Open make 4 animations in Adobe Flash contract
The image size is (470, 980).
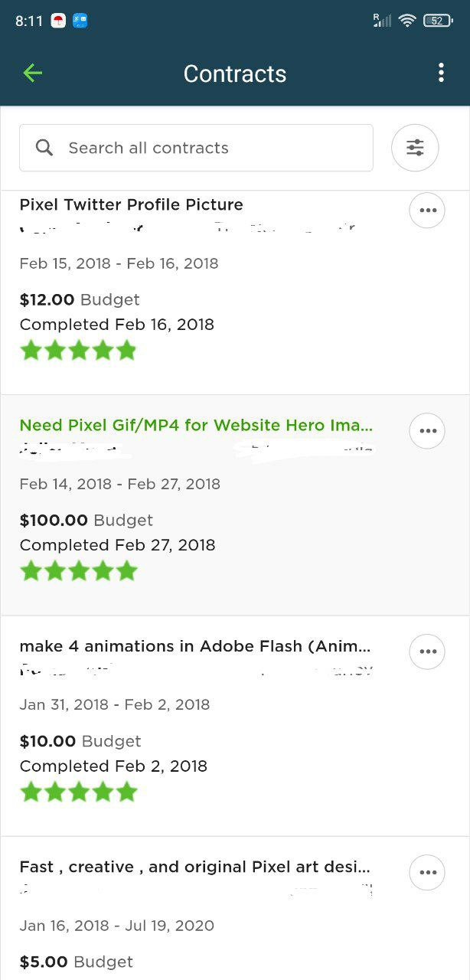coord(196,646)
